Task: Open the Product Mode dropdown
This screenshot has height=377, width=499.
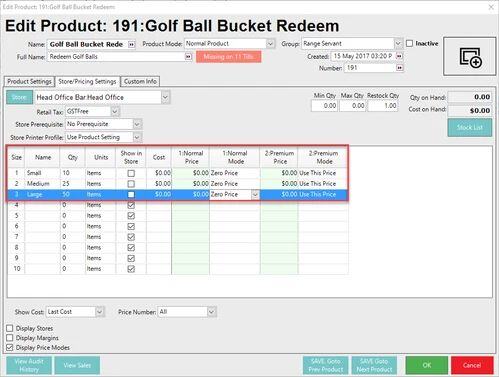Action: 270,44
